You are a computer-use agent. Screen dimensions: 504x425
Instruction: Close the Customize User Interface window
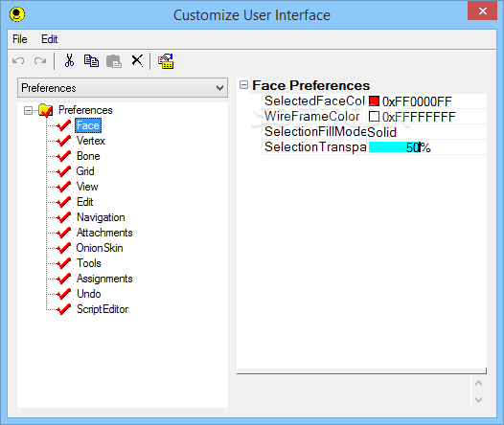483,11
